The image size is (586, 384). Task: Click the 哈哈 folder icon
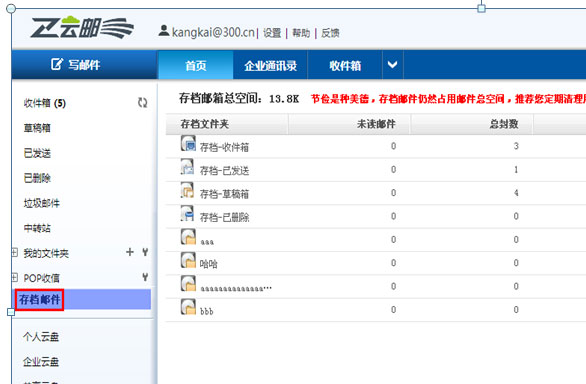(x=188, y=260)
